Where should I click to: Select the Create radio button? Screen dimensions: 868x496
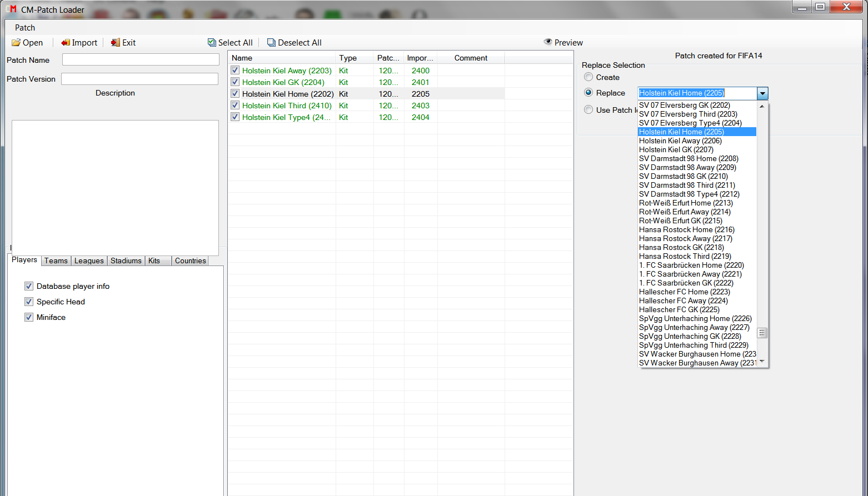point(588,77)
